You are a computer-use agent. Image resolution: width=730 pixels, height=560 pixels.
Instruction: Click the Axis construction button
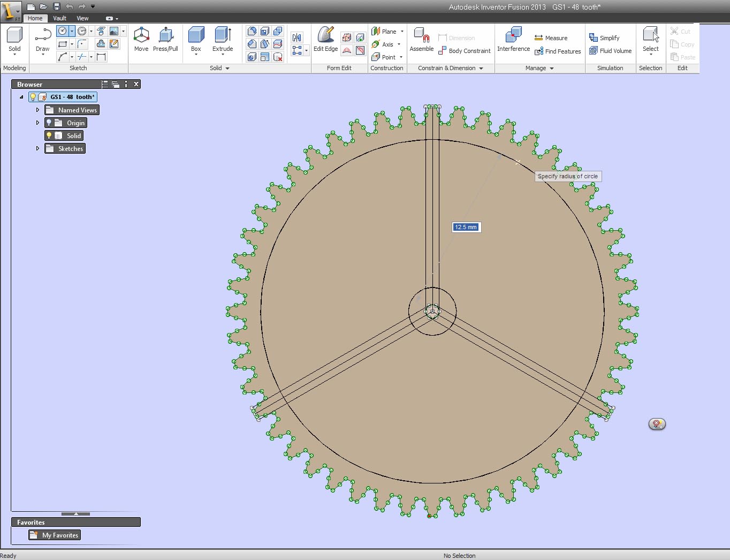(386, 44)
